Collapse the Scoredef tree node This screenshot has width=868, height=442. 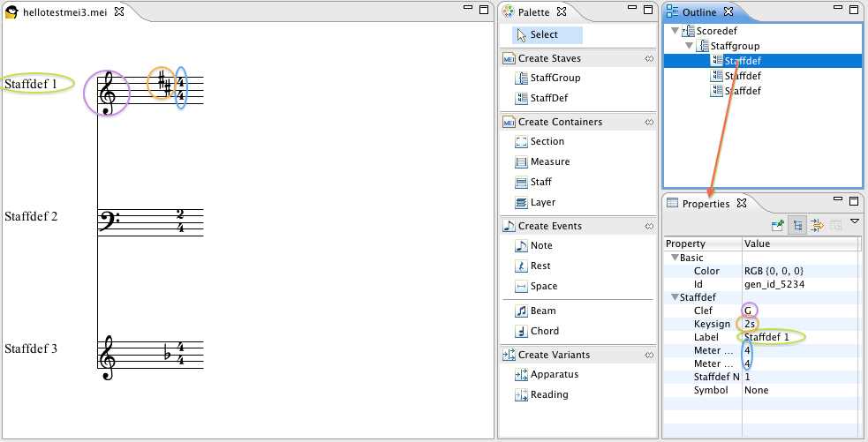[x=676, y=31]
